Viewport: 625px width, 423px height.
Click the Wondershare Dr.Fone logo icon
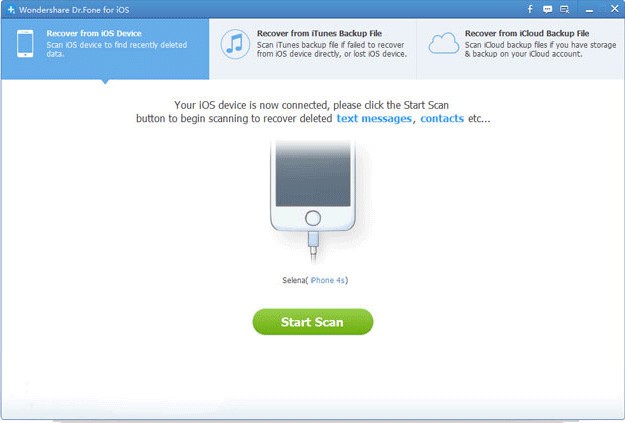pyautogui.click(x=11, y=10)
